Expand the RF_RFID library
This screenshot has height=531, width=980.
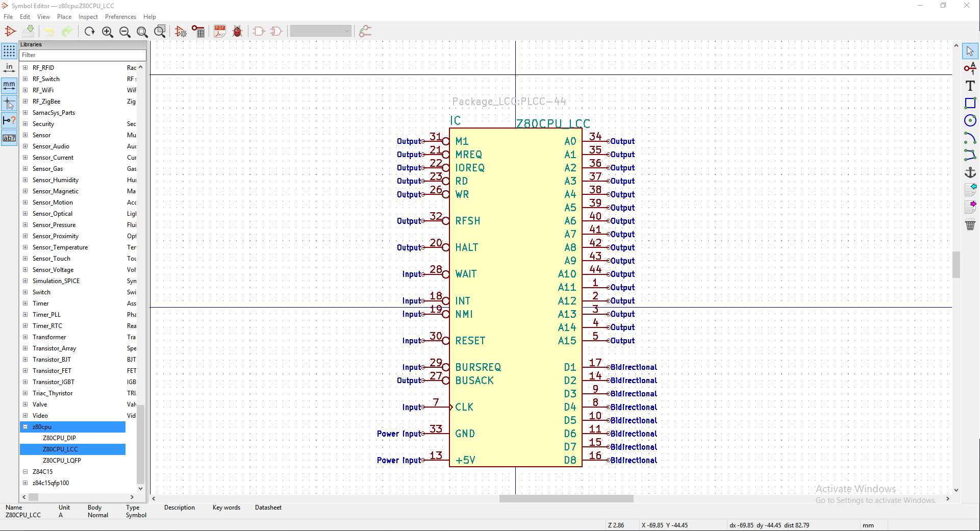(x=25, y=67)
